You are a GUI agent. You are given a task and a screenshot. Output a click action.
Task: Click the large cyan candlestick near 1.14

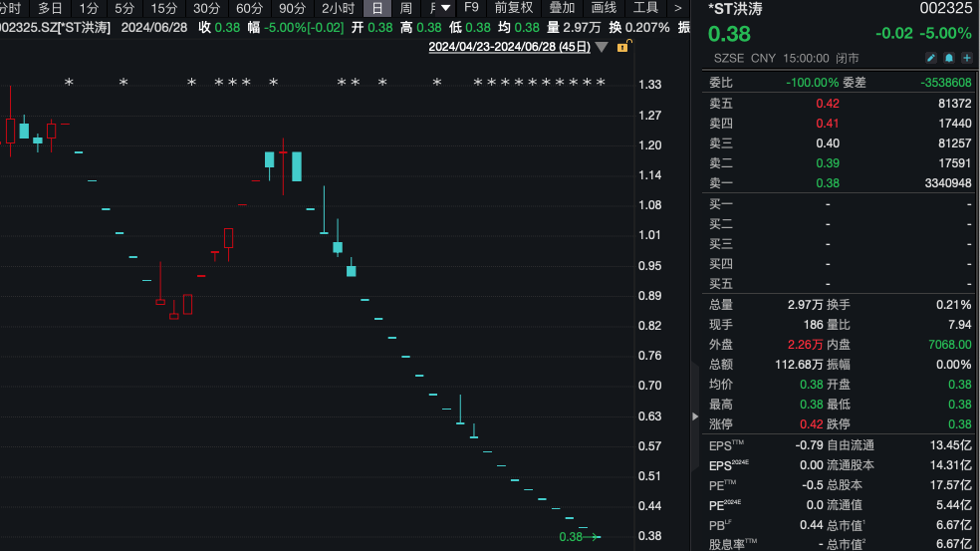click(297, 166)
